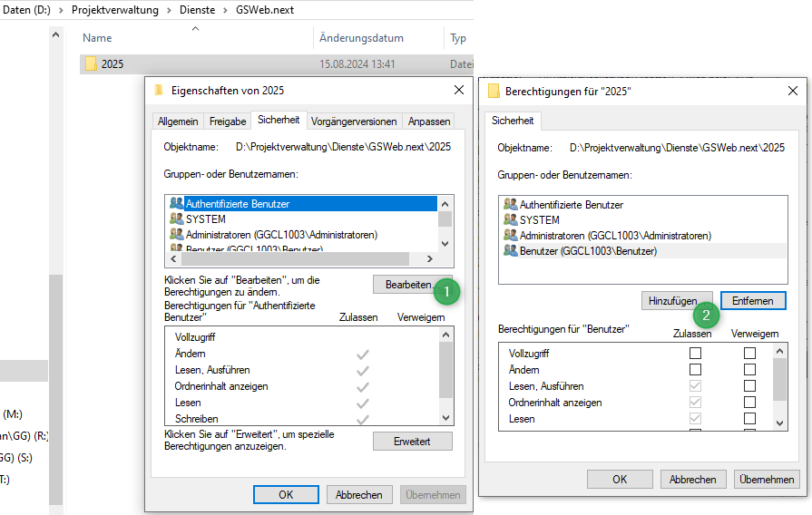Image resolution: width=812 pixels, height=515 pixels.
Task: Click sort chevron above Name column
Action: (x=195, y=29)
